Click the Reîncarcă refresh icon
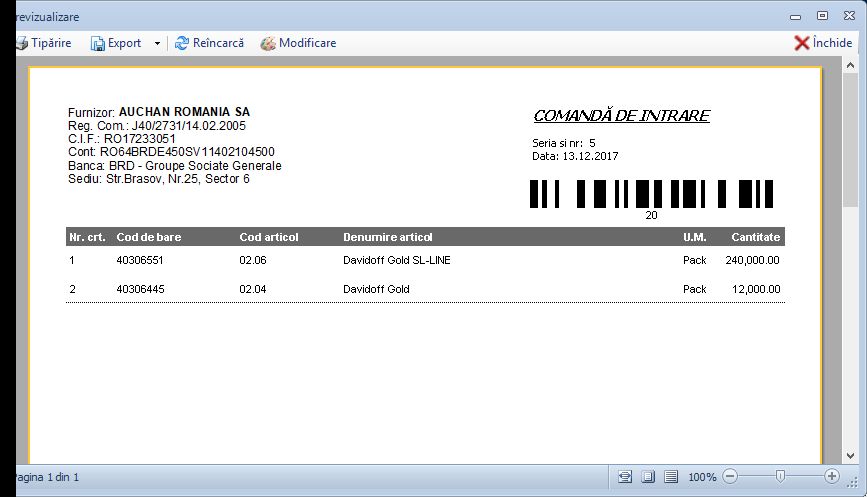Image resolution: width=867 pixels, height=497 pixels. 182,43
